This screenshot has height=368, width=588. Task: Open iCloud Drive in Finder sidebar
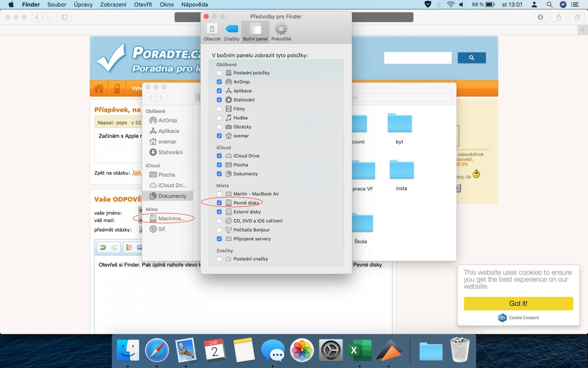(167, 185)
